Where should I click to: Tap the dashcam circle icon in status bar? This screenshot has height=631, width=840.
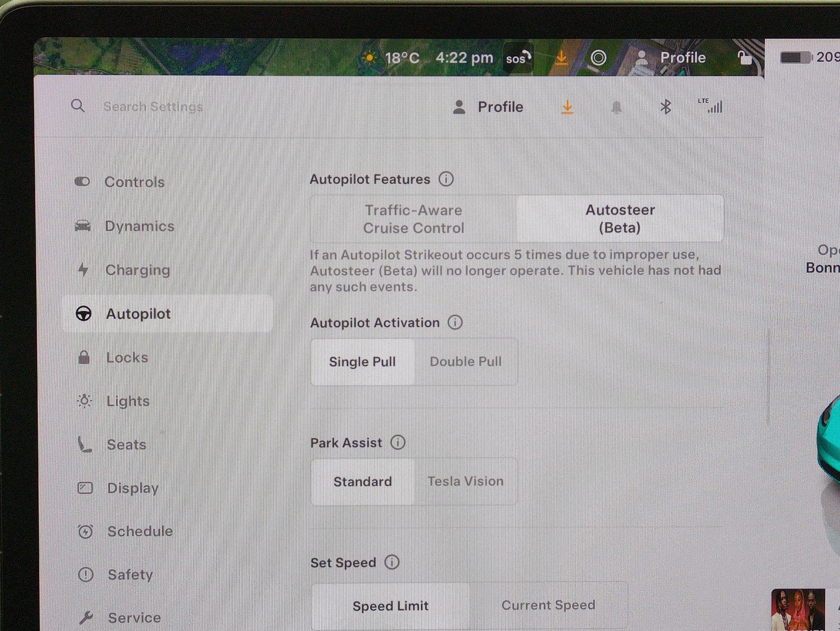click(598, 57)
